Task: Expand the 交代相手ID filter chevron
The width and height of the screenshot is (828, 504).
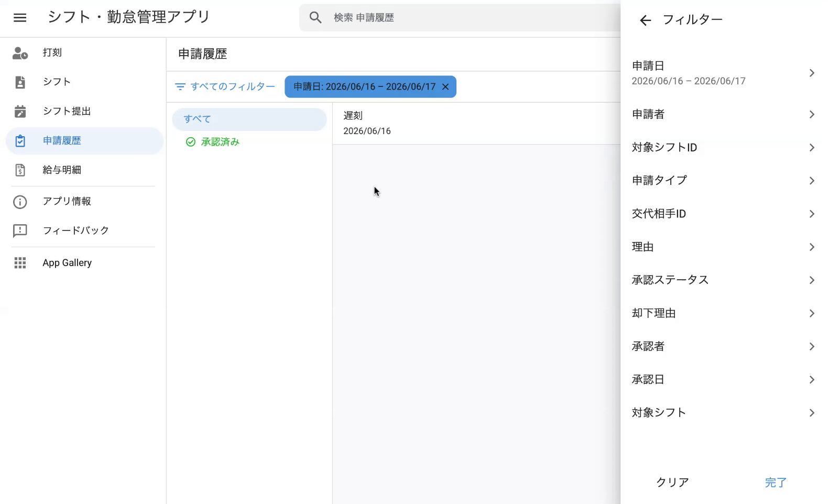Action: click(812, 214)
